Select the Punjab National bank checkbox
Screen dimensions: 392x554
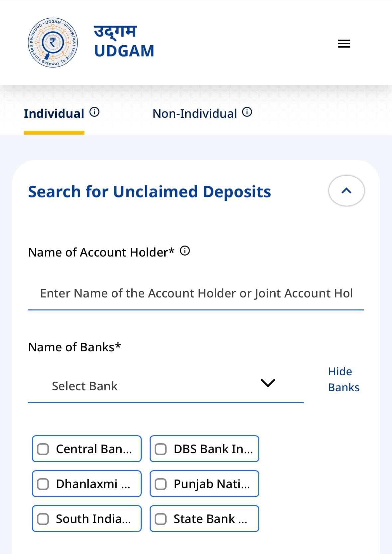click(x=161, y=484)
